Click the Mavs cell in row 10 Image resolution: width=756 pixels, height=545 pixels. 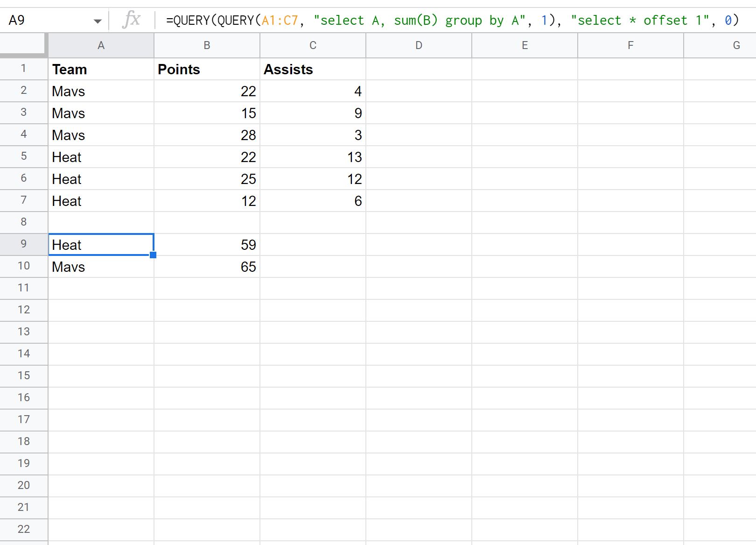point(101,267)
